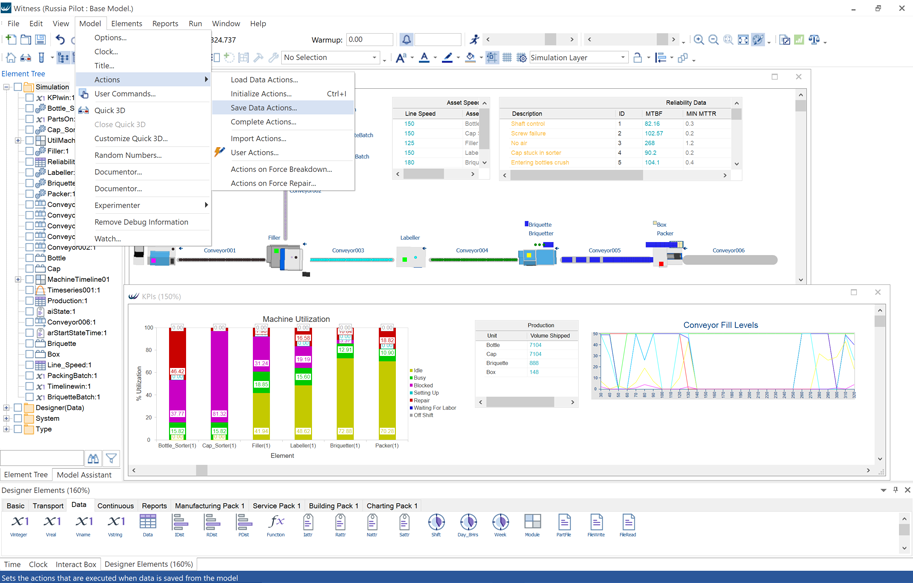Open the Designer Elements panel dropdown arrow
This screenshot has width=913, height=583.
(883, 490)
